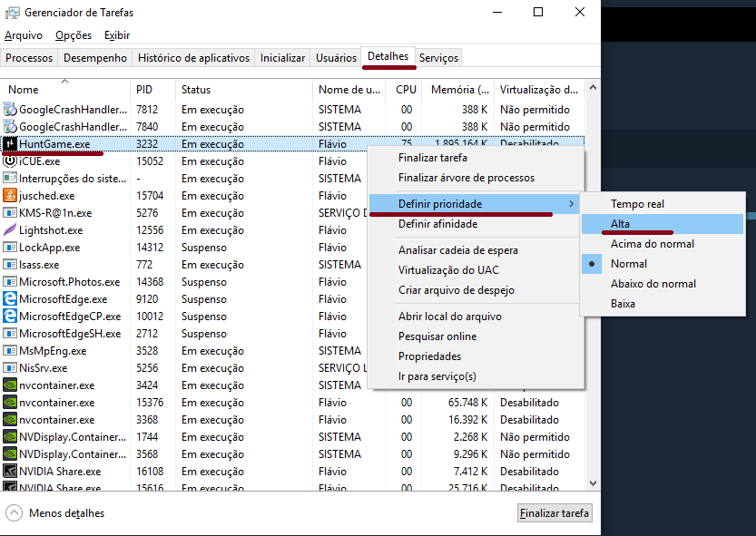Click the scrollbar down arrow
Viewport: 756px width, 536px height.
click(x=593, y=483)
